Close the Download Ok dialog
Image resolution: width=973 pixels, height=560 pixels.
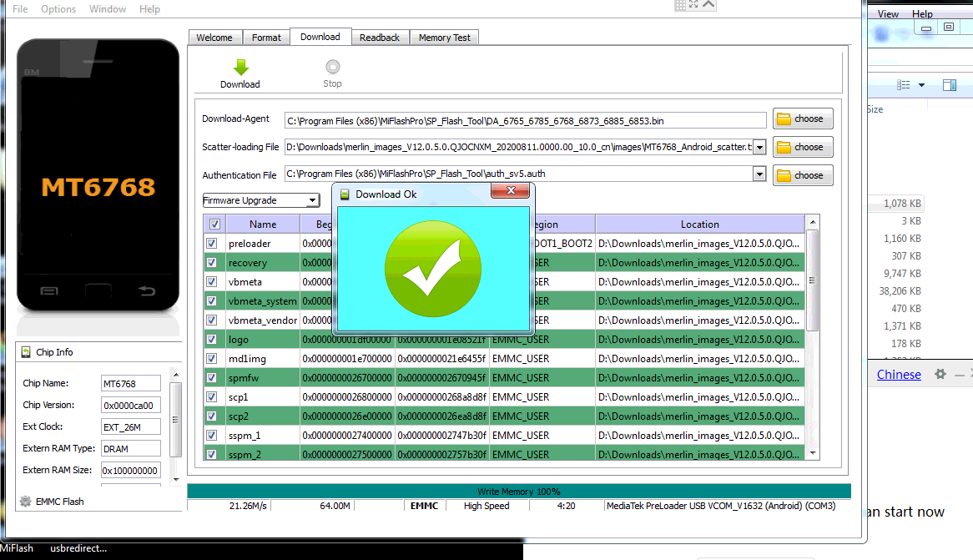pos(511,193)
